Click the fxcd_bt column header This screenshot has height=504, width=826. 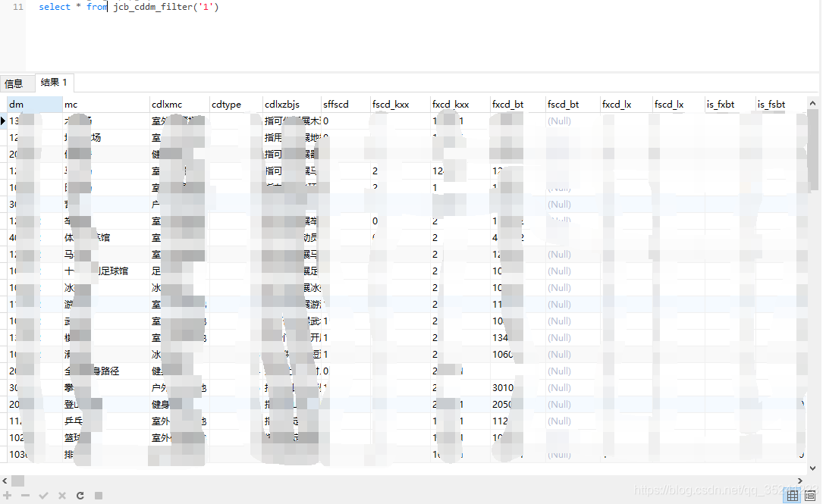(518, 104)
